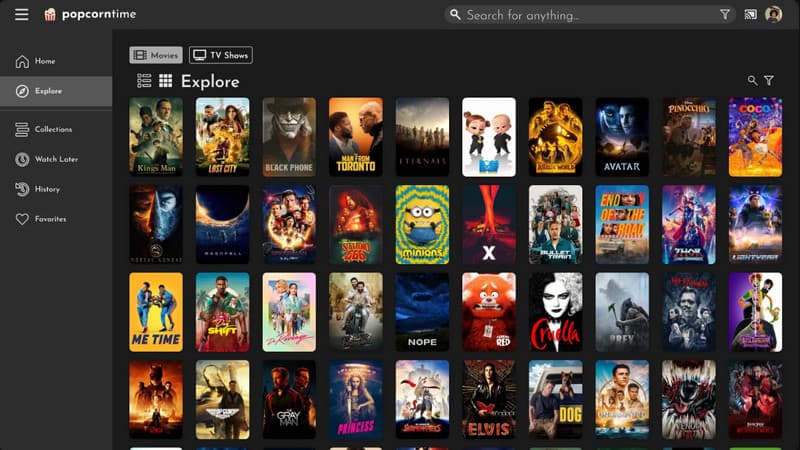The width and height of the screenshot is (800, 450).
Task: Open the Coco poster
Action: coord(755,137)
